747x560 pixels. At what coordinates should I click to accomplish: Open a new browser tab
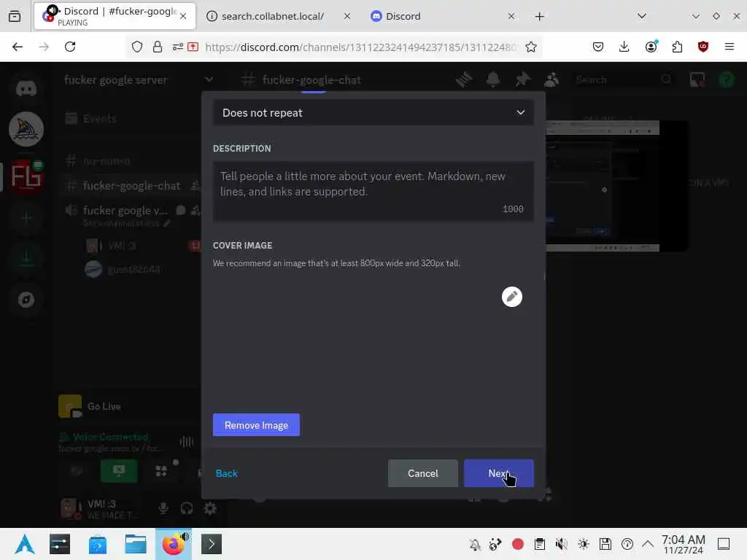(x=539, y=17)
